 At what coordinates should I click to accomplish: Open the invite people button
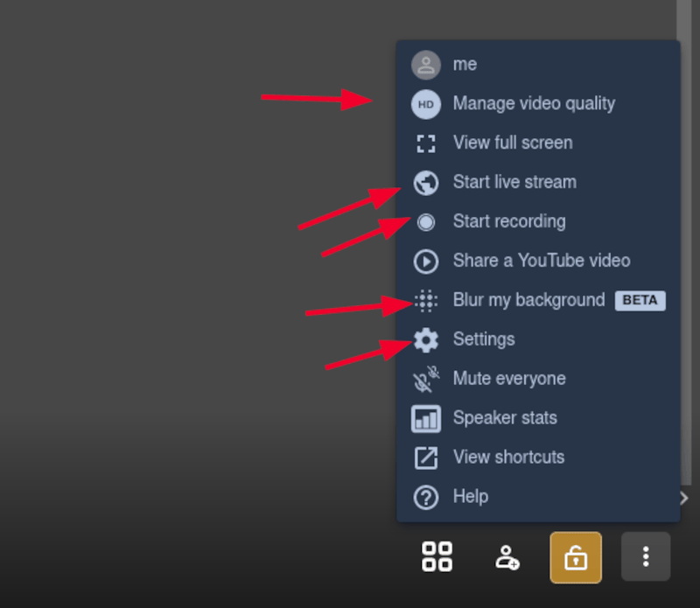[x=507, y=557]
